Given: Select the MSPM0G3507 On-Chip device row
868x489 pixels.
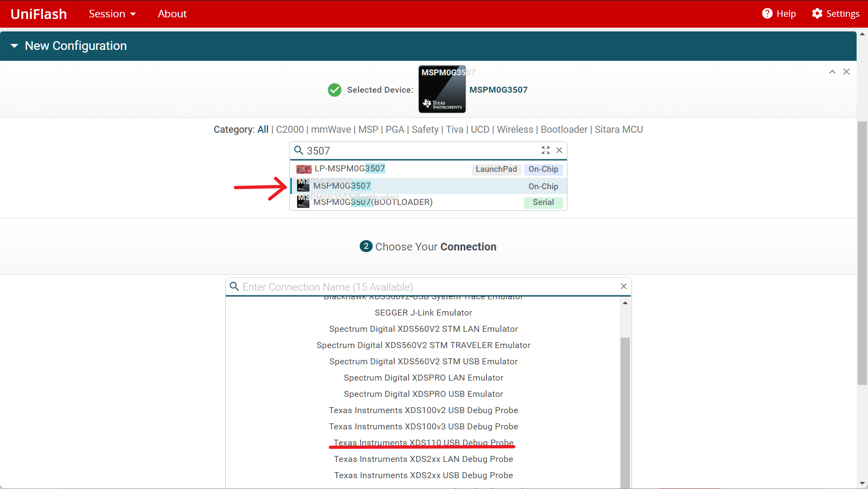Looking at the screenshot, I should tap(428, 186).
